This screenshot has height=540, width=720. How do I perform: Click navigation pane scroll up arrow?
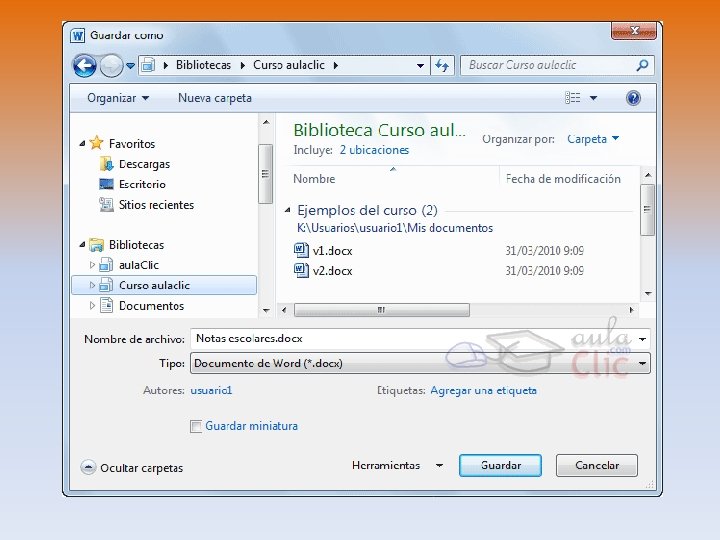pyautogui.click(x=266, y=123)
